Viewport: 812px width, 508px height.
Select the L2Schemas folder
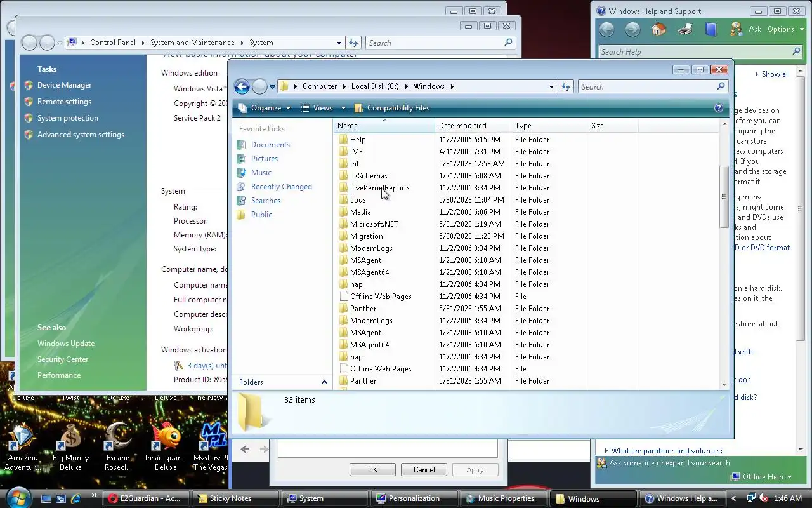369,176
